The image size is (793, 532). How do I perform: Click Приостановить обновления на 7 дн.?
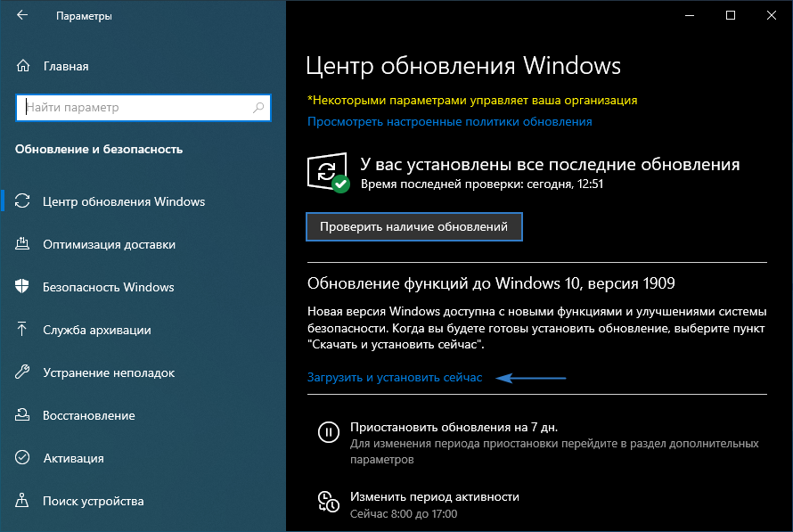tap(454, 428)
